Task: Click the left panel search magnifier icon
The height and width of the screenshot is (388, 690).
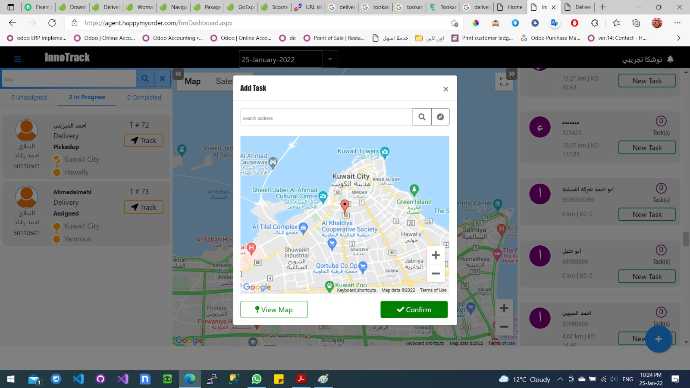Action: 145,79
